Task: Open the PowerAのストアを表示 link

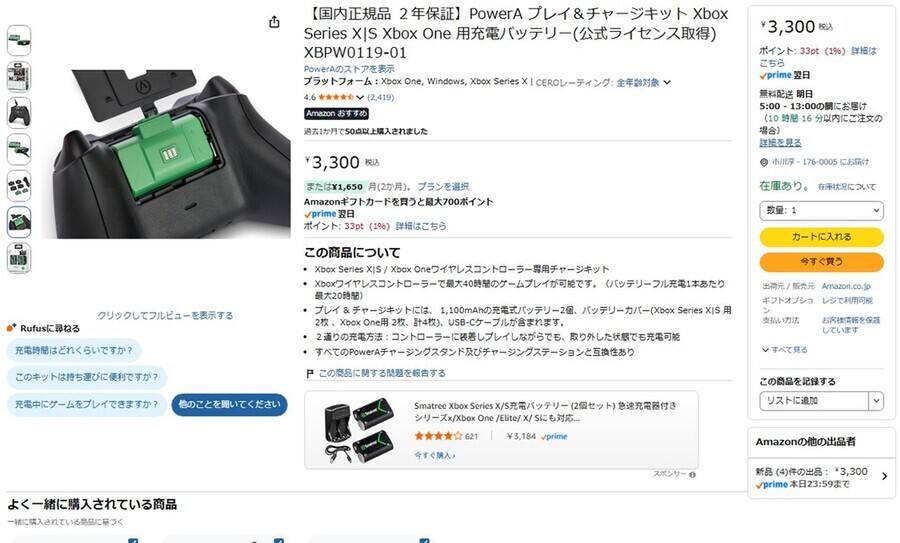Action: coord(349,69)
